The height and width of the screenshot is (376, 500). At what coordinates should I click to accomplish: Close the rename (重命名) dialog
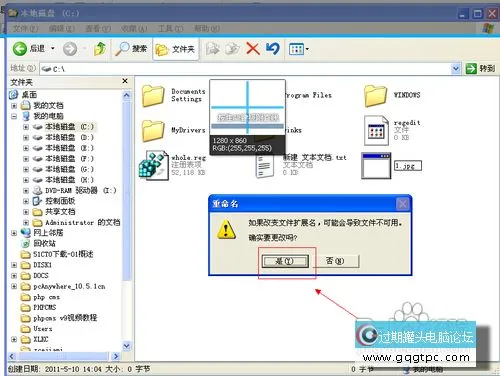coord(403,204)
